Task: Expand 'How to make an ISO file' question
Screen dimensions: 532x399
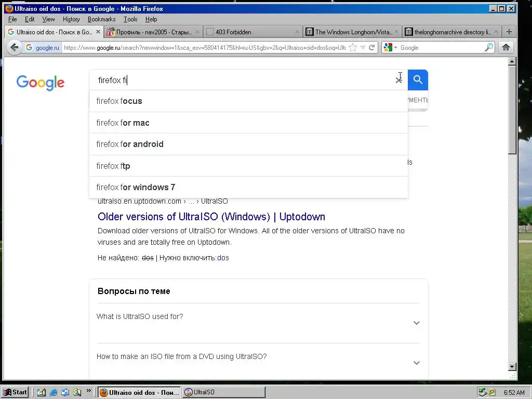Action: (258, 363)
